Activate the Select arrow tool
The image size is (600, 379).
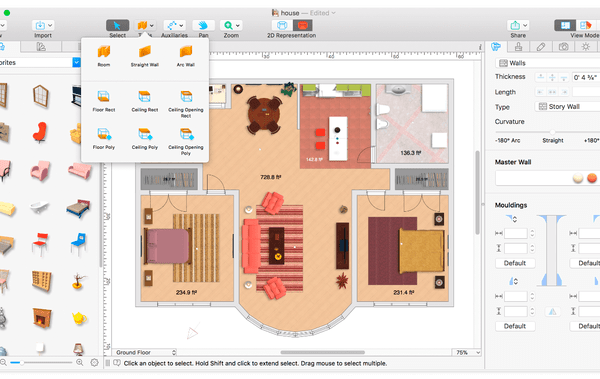[x=117, y=26]
